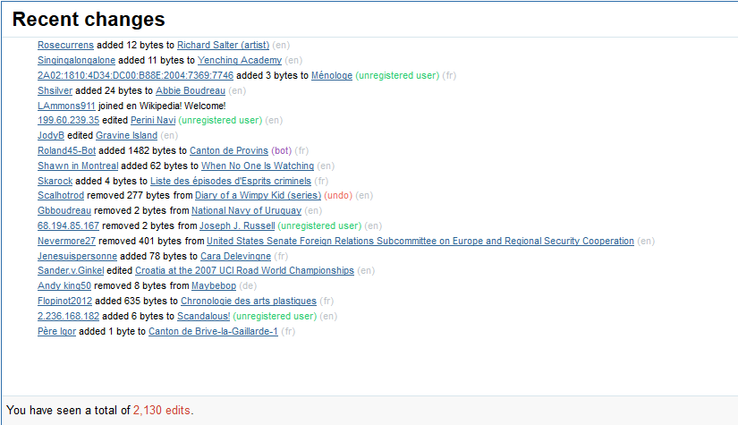The height and width of the screenshot is (425, 738).
Task: Visit Singingalongalone's user page
Action: 76,60
